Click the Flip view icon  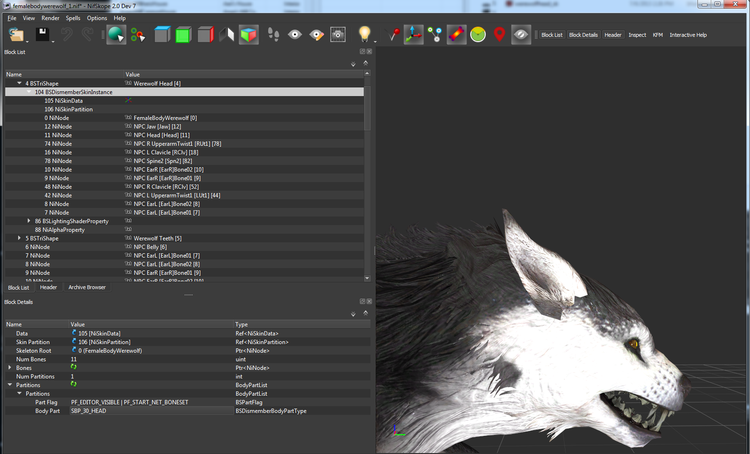pos(226,34)
